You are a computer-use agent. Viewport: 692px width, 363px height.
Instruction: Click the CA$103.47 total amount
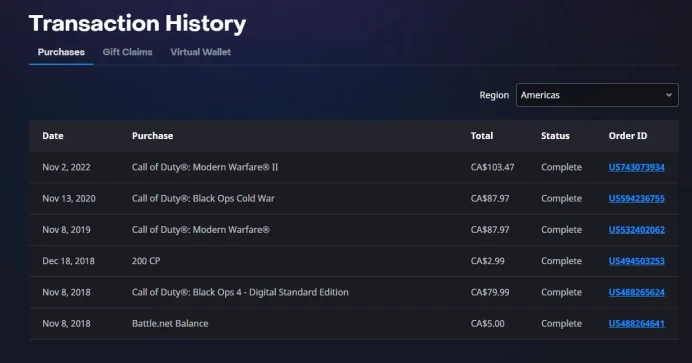point(492,167)
